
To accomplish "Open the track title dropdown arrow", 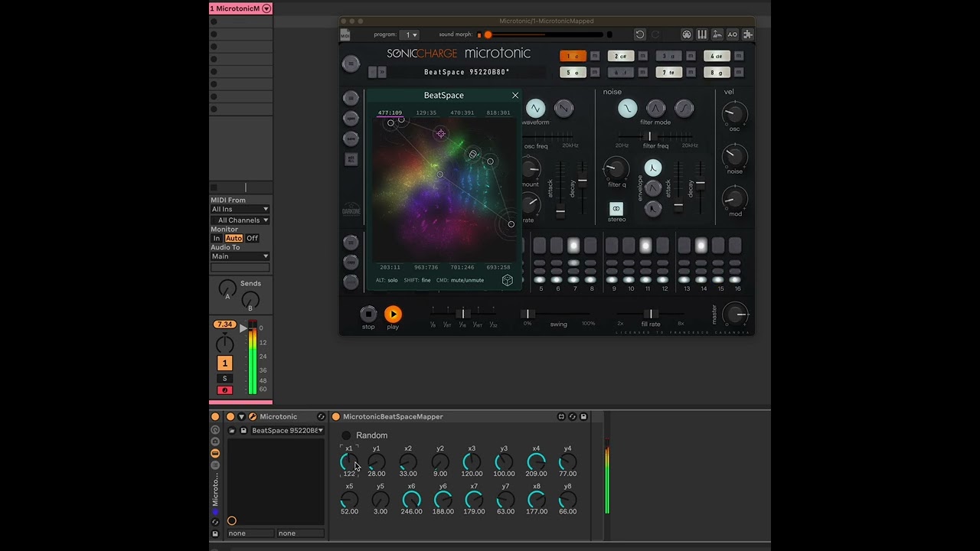I will (266, 8).
